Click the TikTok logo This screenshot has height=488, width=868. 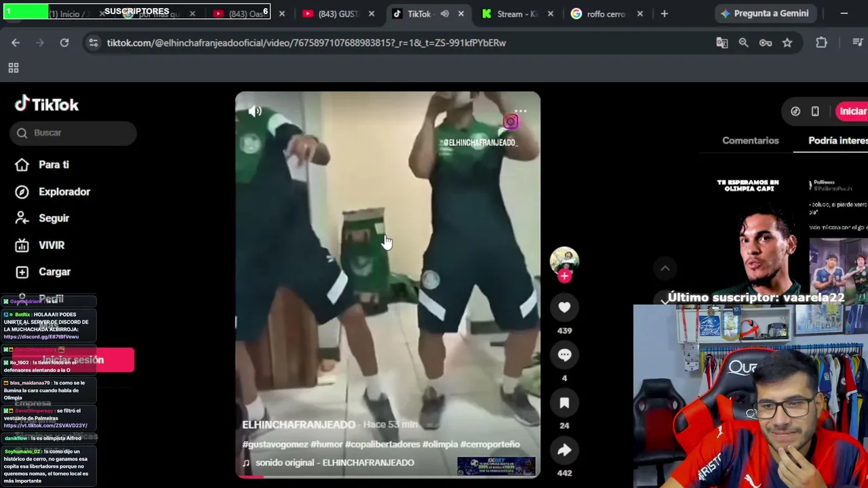tap(47, 104)
